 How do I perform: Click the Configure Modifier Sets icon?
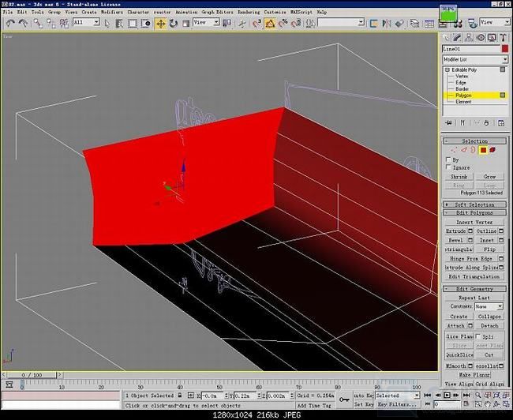click(501, 122)
